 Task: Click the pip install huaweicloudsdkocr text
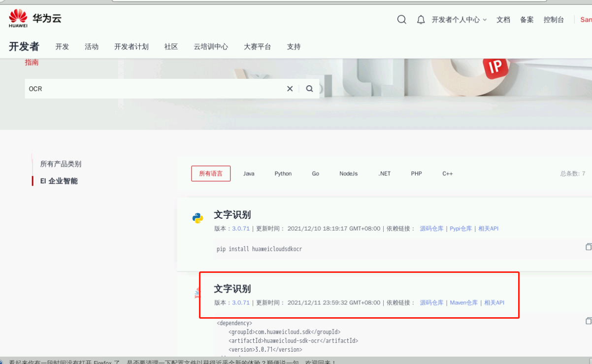pos(259,249)
